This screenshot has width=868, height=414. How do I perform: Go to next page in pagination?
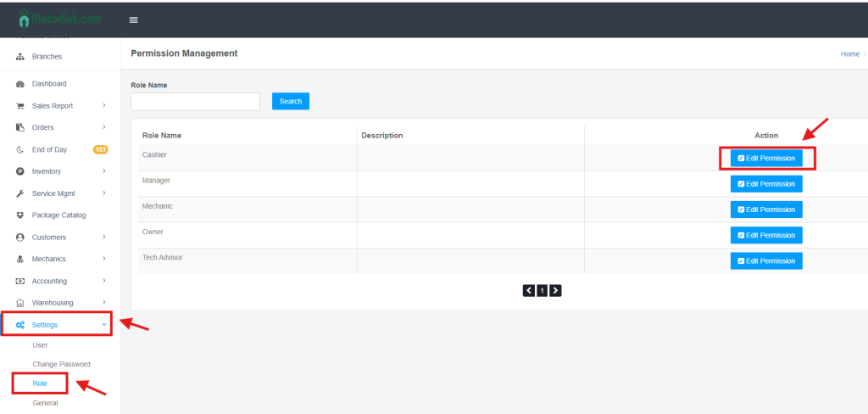tap(556, 290)
